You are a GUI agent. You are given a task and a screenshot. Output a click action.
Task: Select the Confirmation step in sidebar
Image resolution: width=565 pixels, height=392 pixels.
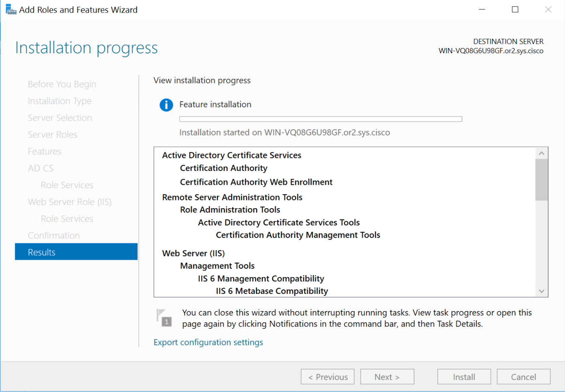tap(54, 235)
